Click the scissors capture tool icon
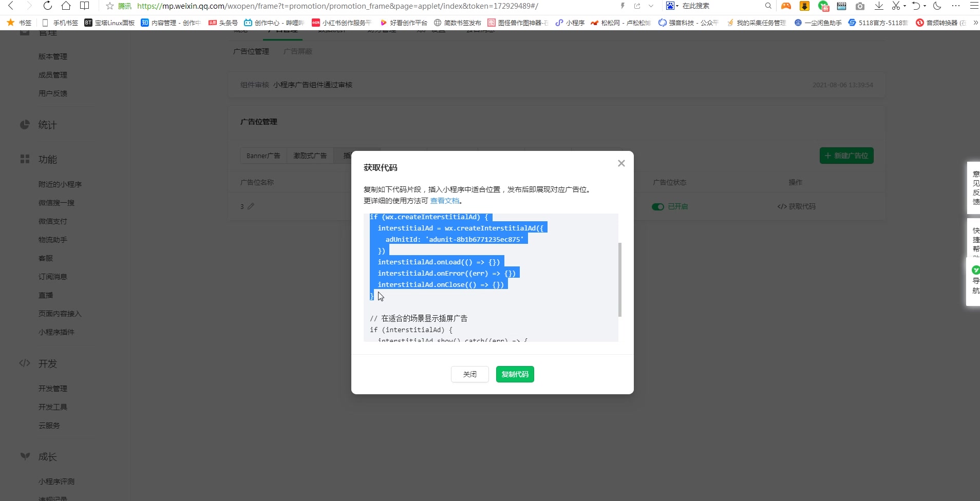980x501 pixels. (x=896, y=6)
